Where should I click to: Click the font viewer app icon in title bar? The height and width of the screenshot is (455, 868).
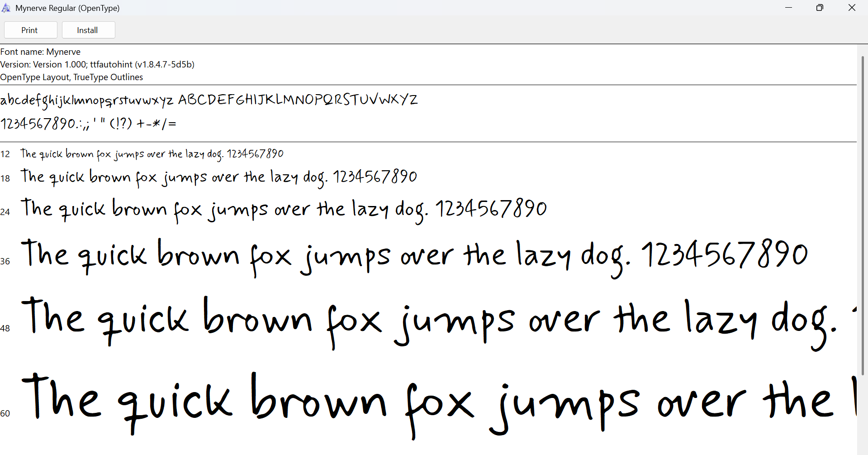(6, 8)
